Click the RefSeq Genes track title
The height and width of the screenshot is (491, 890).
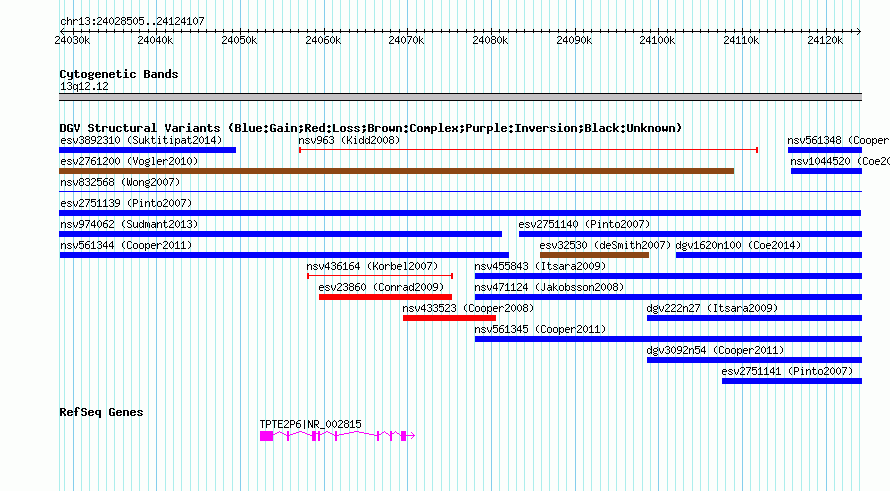tap(101, 412)
